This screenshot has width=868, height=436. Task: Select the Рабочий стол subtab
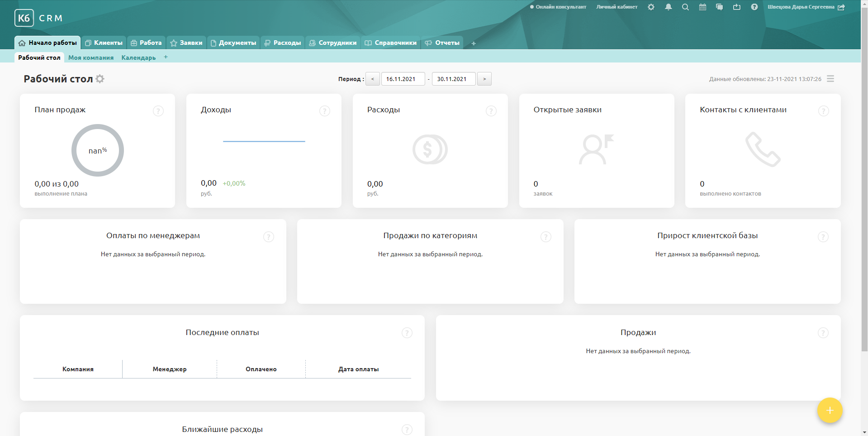click(39, 57)
